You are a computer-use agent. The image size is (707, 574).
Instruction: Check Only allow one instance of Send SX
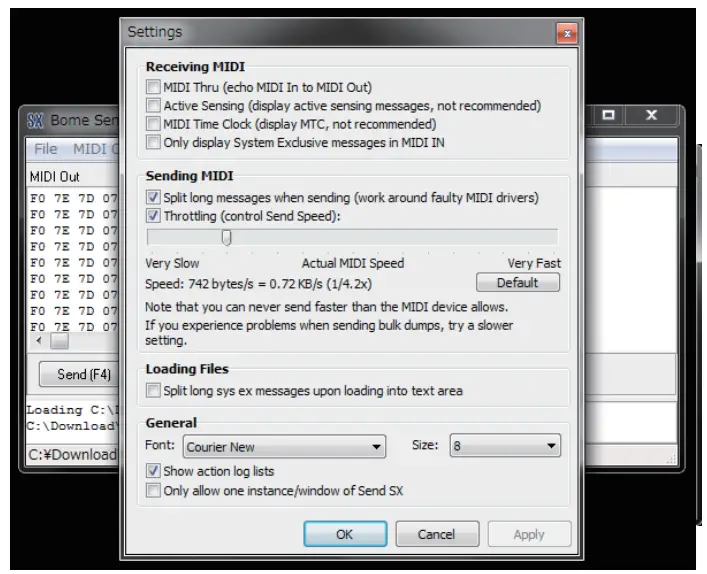(x=153, y=490)
